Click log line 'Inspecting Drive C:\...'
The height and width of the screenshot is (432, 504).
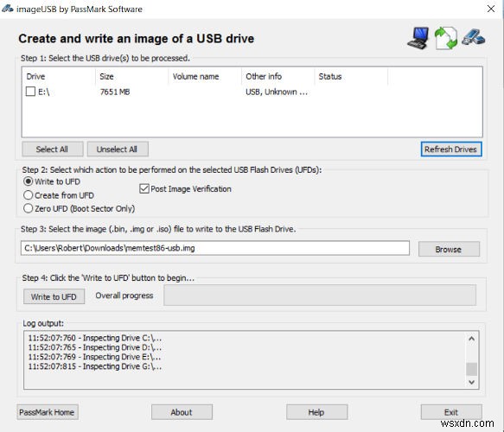coord(95,338)
